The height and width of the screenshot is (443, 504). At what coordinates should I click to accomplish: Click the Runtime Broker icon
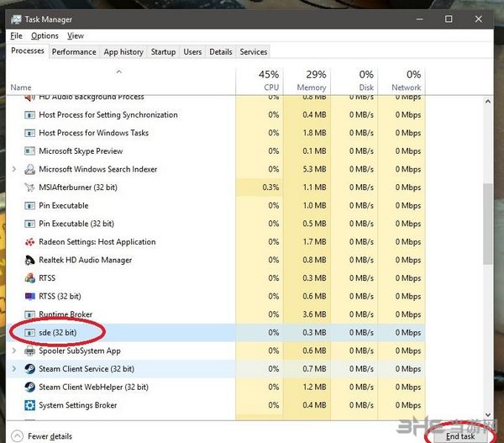[30, 314]
